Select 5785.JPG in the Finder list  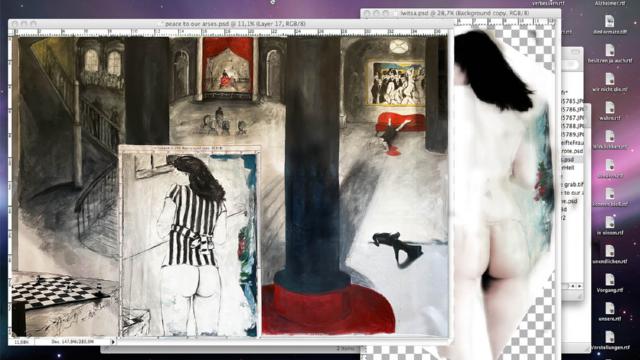click(x=573, y=101)
